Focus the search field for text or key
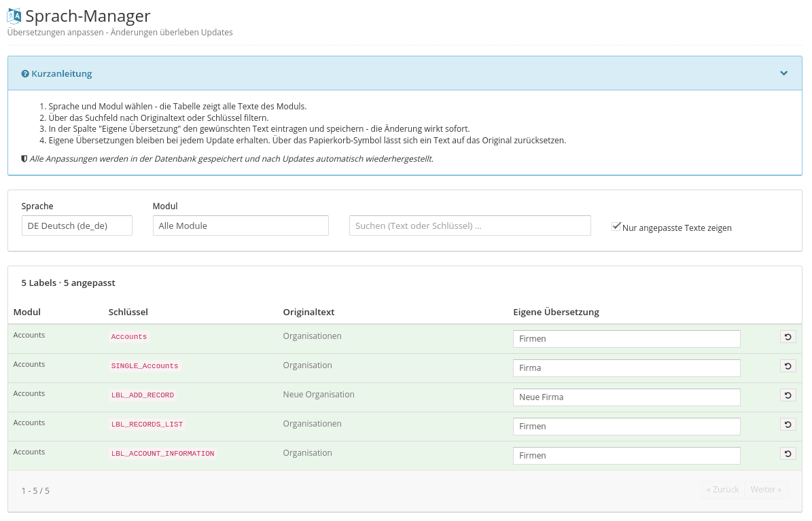Viewport: 812px width, 521px height. pyautogui.click(x=470, y=226)
